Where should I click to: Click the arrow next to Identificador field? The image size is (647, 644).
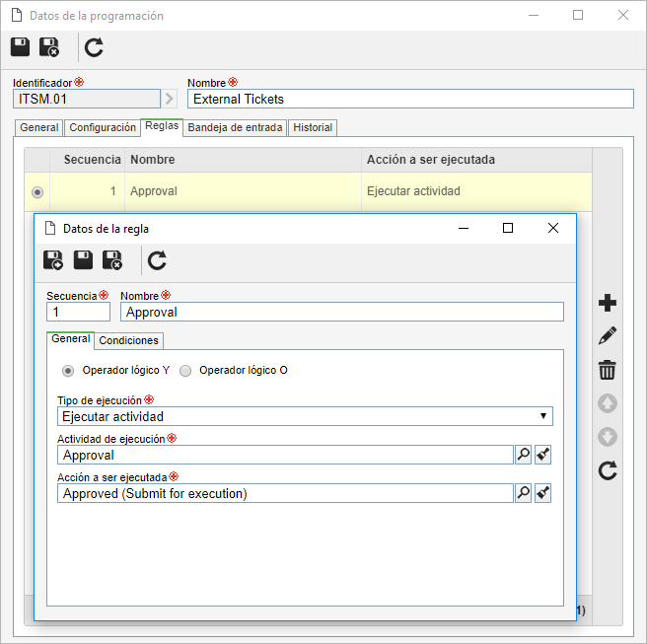pyautogui.click(x=170, y=99)
